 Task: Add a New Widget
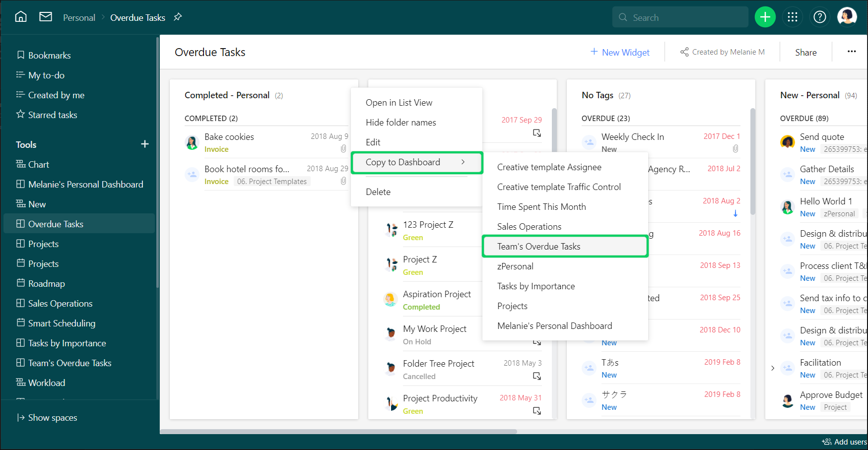click(x=620, y=52)
